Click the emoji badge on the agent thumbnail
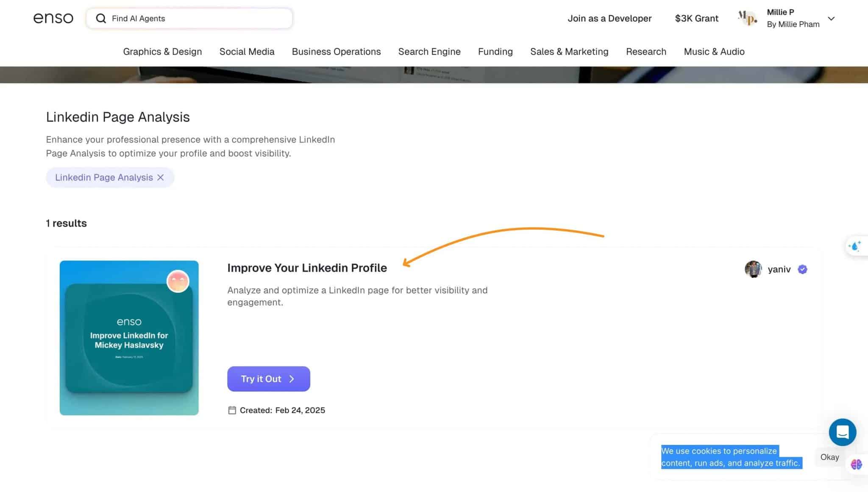This screenshot has height=492, width=868. coord(178,281)
